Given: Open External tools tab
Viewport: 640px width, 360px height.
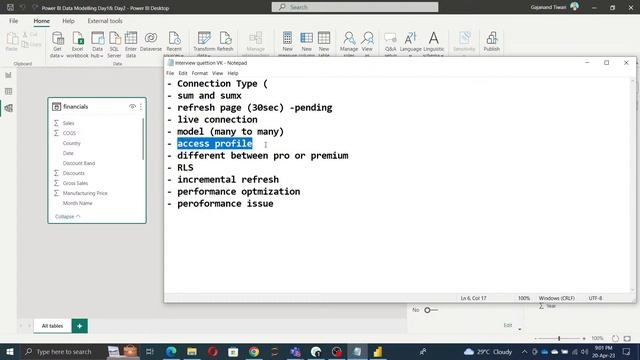Looking at the screenshot, I should tap(105, 21).
